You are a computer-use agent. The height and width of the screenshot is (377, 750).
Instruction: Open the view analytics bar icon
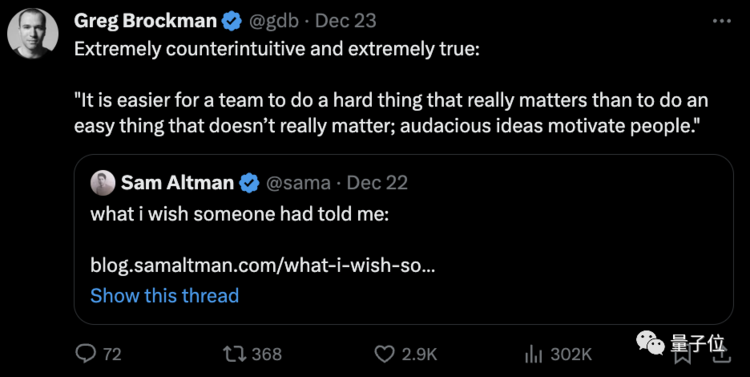click(x=534, y=354)
